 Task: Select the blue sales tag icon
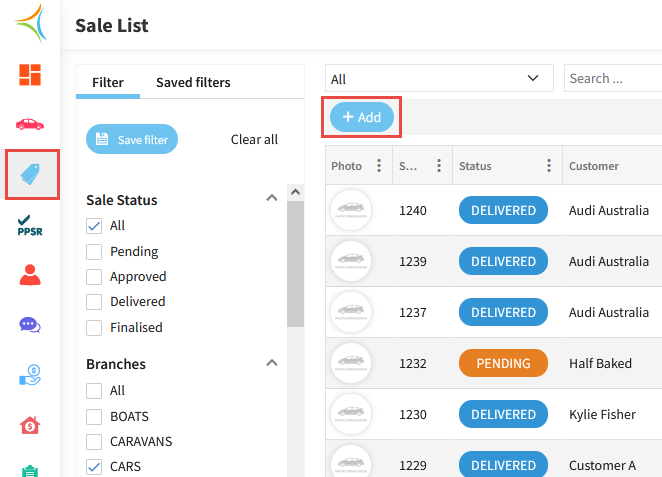point(30,175)
